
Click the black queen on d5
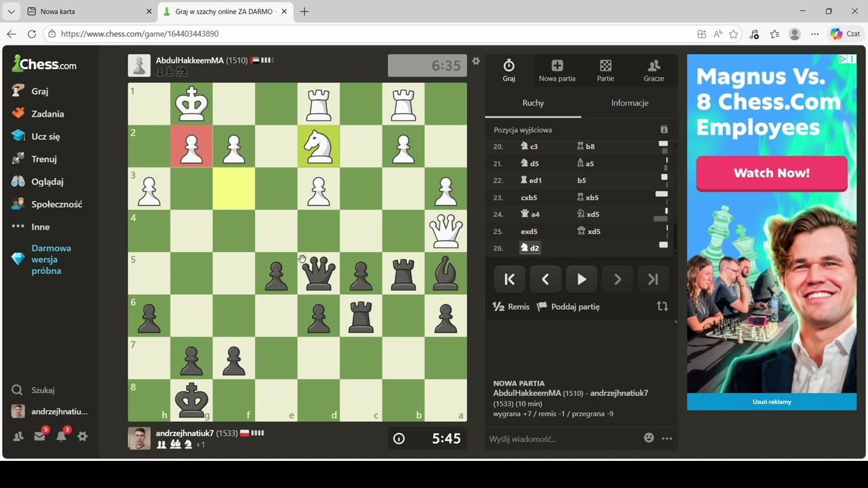(319, 273)
